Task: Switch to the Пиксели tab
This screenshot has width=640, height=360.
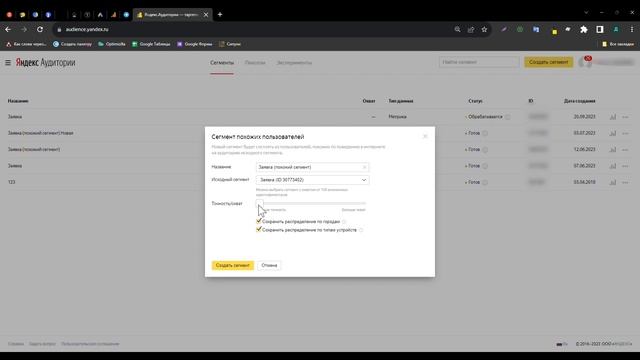Action: [255, 63]
